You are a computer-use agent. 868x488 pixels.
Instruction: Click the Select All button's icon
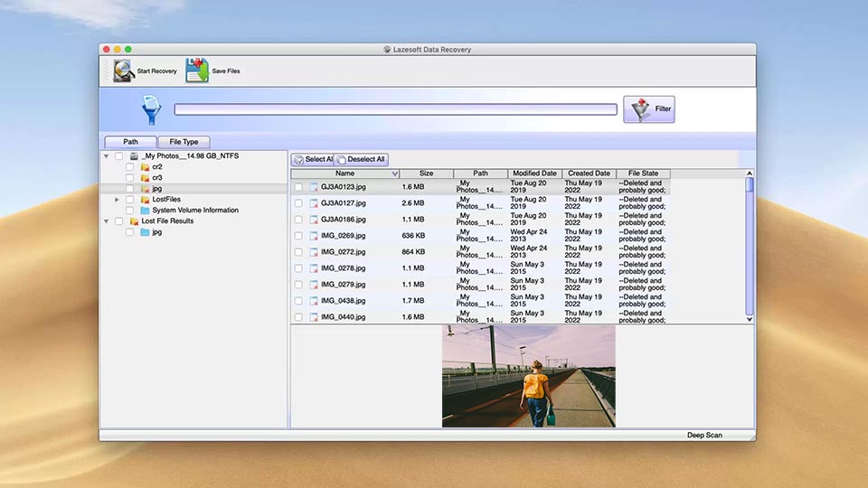(x=299, y=159)
